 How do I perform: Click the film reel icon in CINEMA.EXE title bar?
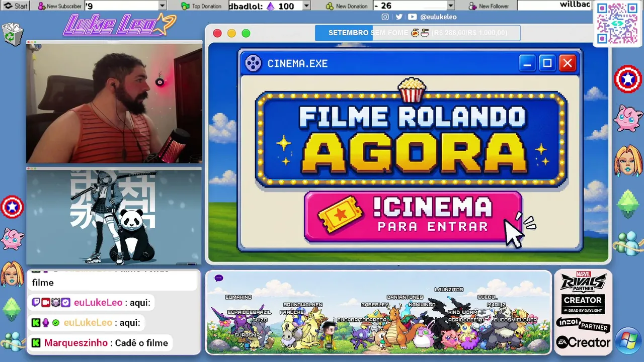coord(253,63)
